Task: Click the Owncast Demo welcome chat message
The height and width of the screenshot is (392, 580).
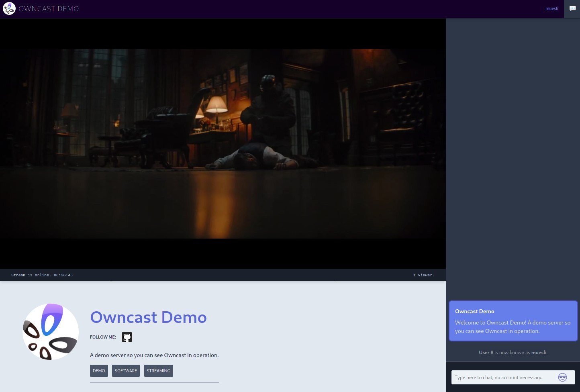Action: 513,321
